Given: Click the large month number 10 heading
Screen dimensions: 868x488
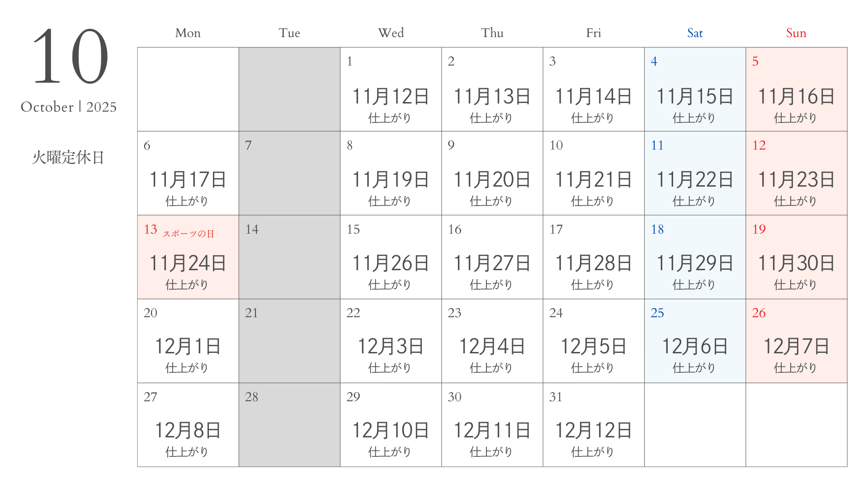Looking at the screenshot, I should point(70,56).
